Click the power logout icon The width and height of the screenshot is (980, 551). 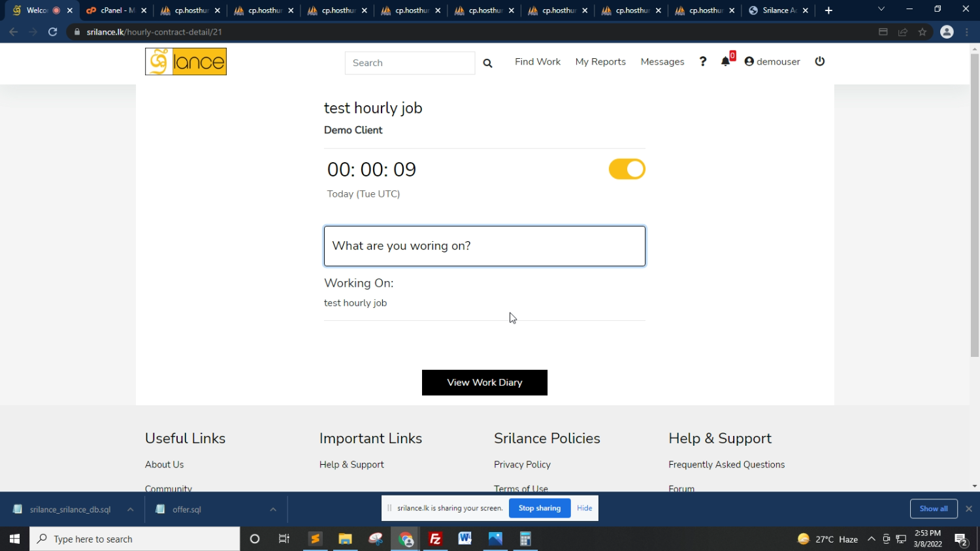pyautogui.click(x=820, y=61)
